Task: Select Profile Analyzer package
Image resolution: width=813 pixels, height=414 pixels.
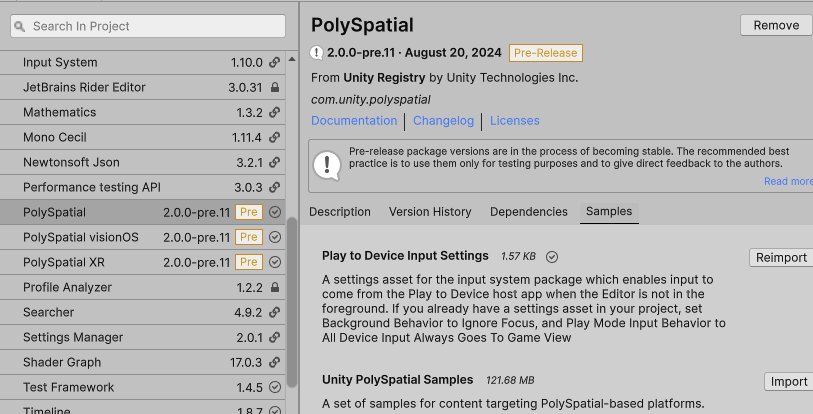Action: [x=143, y=287]
